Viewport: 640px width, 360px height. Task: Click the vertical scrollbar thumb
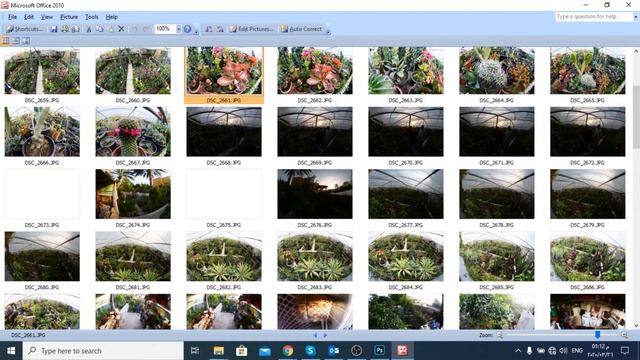[x=636, y=118]
